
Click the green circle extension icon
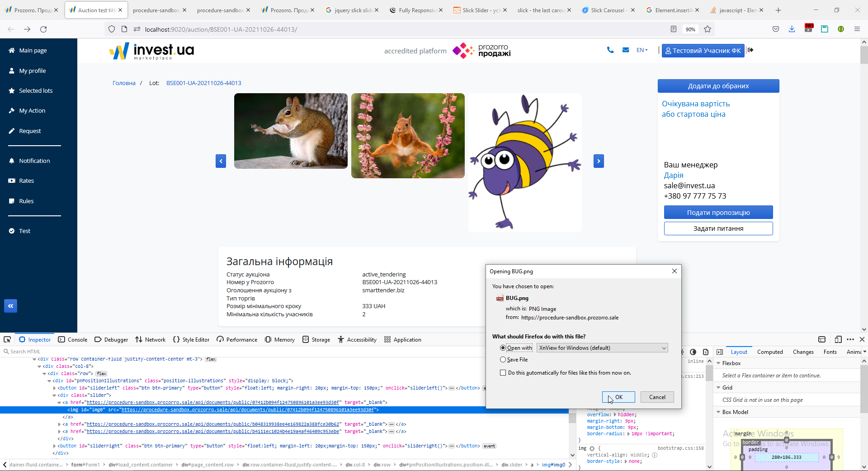click(x=841, y=29)
